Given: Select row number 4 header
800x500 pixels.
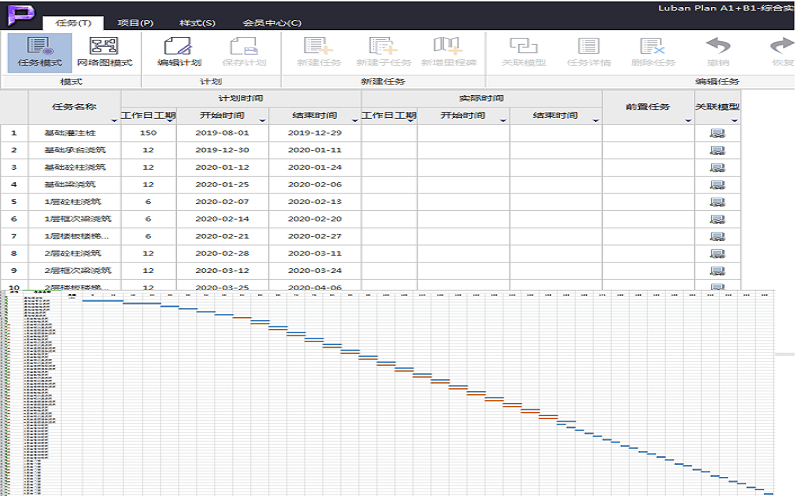Looking at the screenshot, I should (14, 184).
